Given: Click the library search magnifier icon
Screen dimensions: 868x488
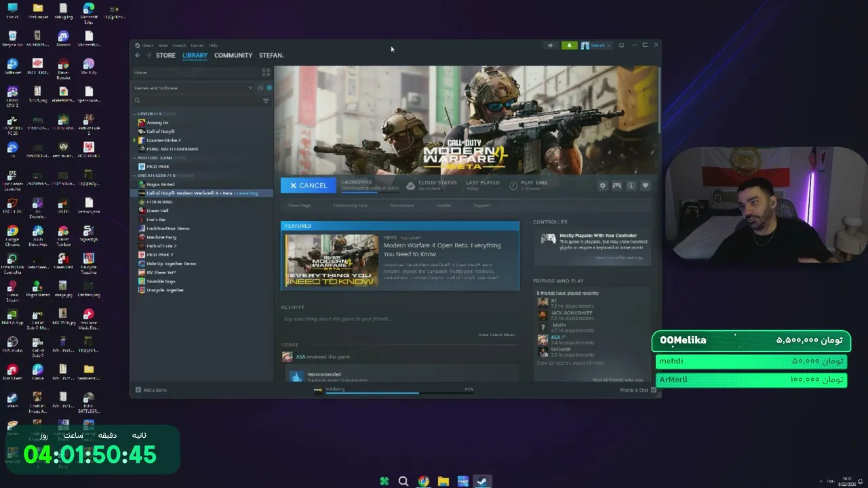Looking at the screenshot, I should [x=138, y=101].
